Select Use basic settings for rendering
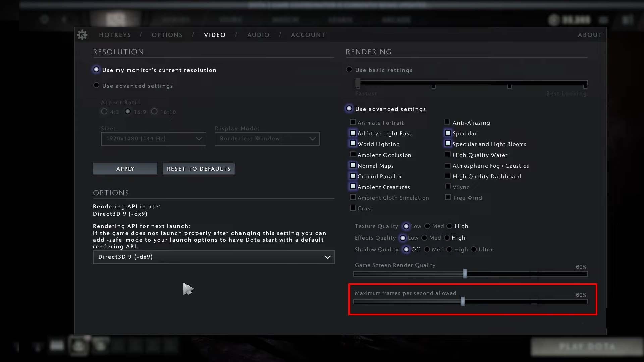Viewport: 644px width, 362px height. coord(349,70)
